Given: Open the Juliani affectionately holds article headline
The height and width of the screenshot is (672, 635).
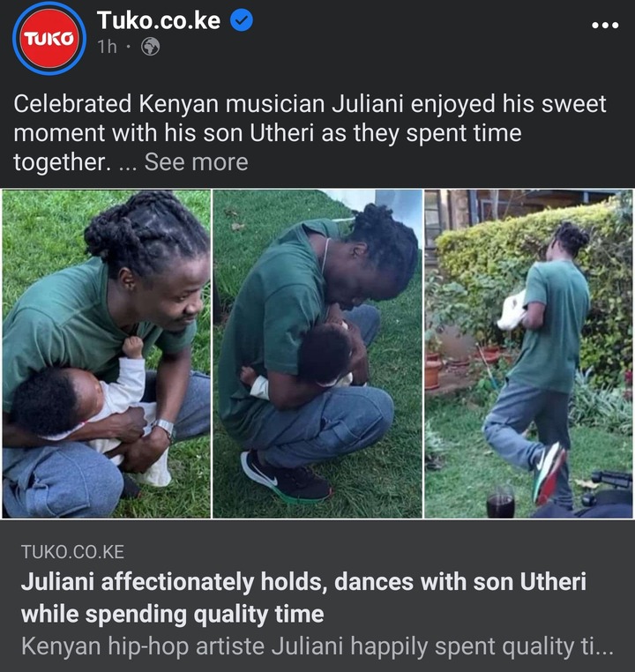Looking at the screenshot, I should (x=303, y=597).
